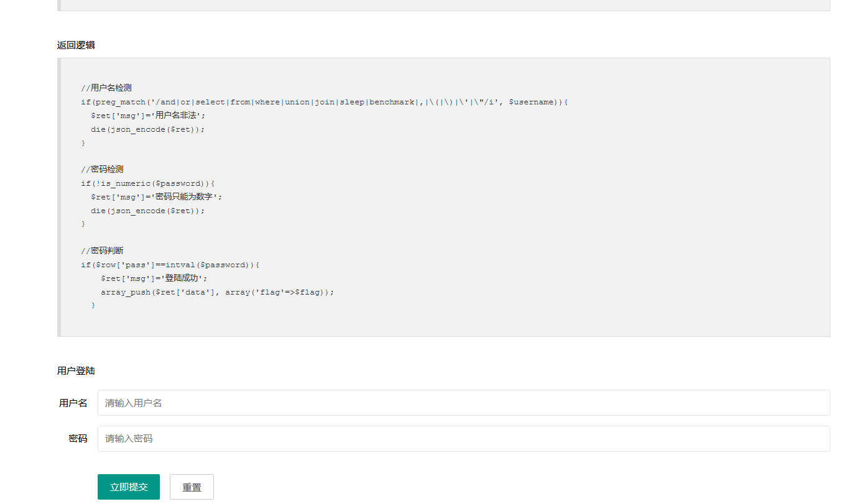Image resolution: width=867 pixels, height=504 pixels.
Task: Select the 返回逻辑 section heading
Action: coord(76,45)
